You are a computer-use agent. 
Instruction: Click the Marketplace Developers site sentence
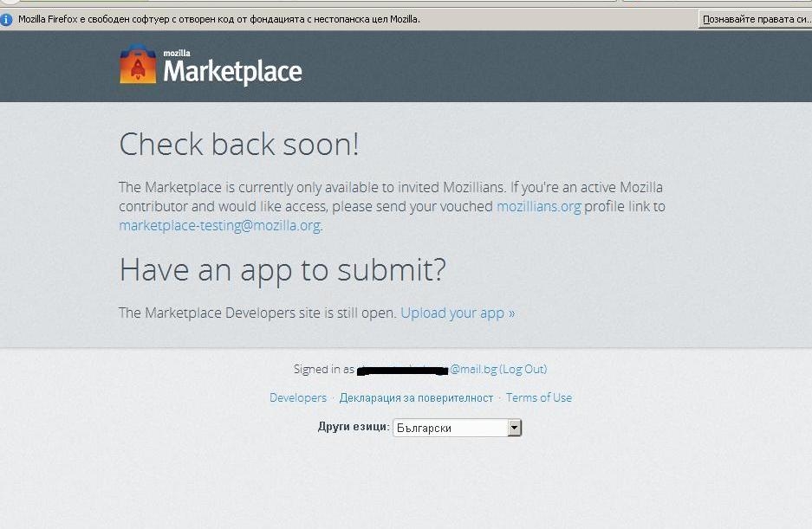257,313
